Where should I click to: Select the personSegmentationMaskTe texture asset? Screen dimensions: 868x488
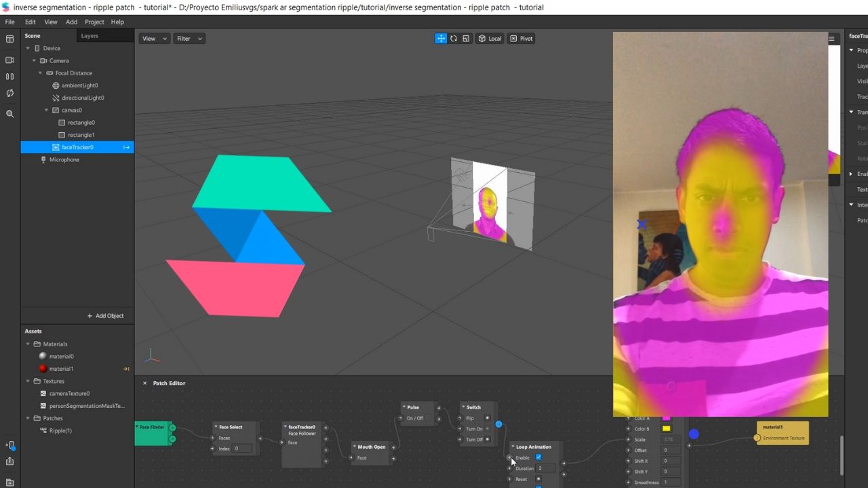87,405
